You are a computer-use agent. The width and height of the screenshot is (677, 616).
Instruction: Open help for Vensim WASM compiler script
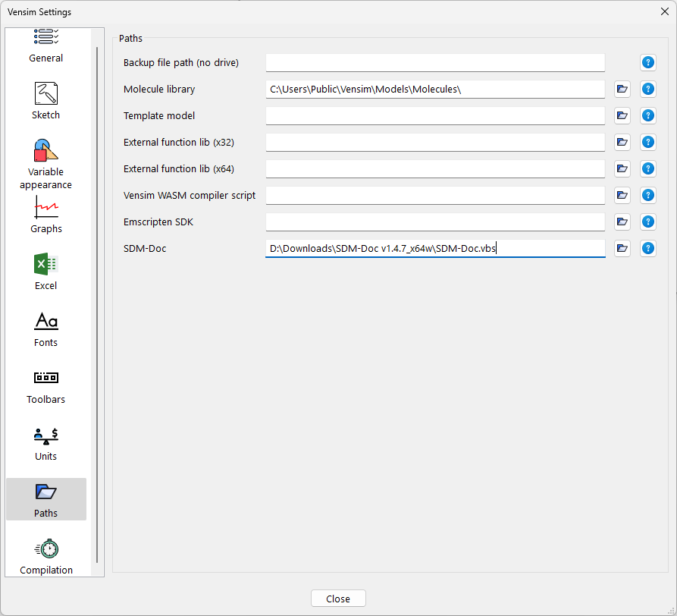648,195
